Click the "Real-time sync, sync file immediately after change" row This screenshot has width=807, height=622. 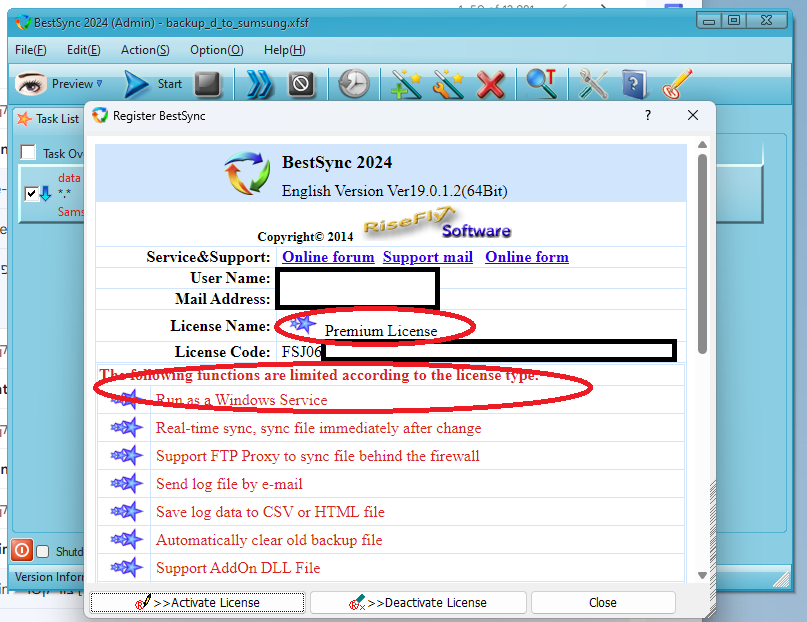pyautogui.click(x=391, y=428)
